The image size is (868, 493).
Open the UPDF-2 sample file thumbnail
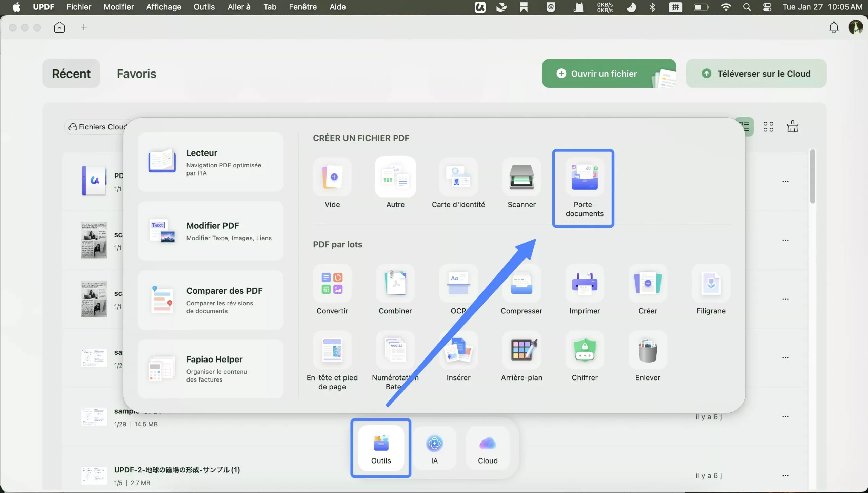[x=94, y=475]
